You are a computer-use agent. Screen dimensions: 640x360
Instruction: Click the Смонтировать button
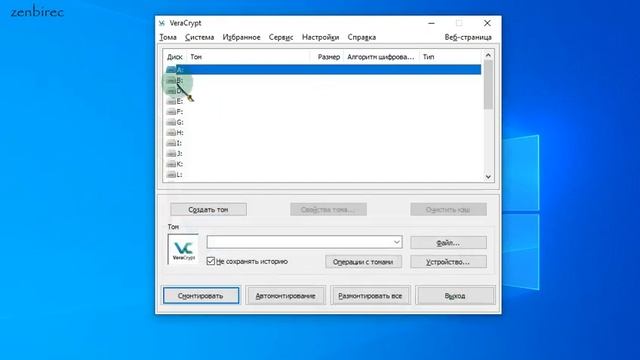click(201, 296)
